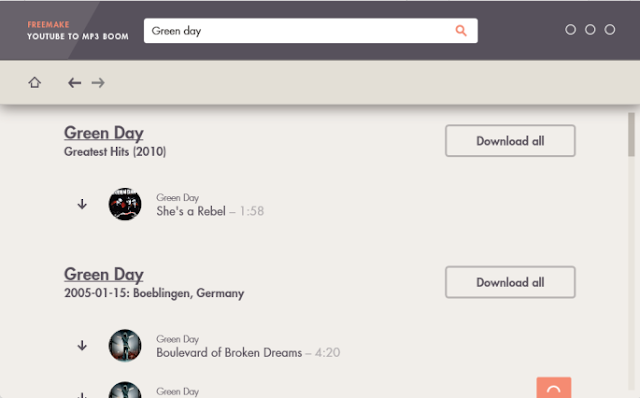Click the 2005-01-15: Boeblingen, Germany subtitle
The height and width of the screenshot is (398, 640).
click(154, 293)
